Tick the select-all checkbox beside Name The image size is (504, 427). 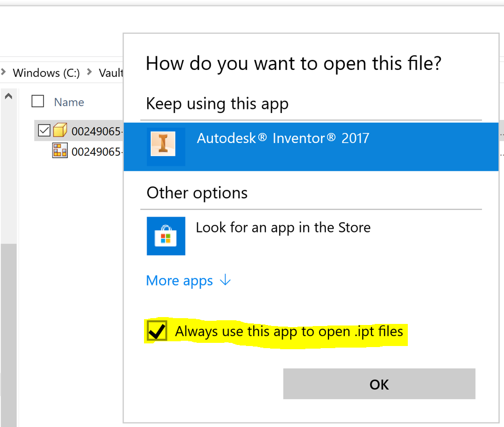point(38,101)
